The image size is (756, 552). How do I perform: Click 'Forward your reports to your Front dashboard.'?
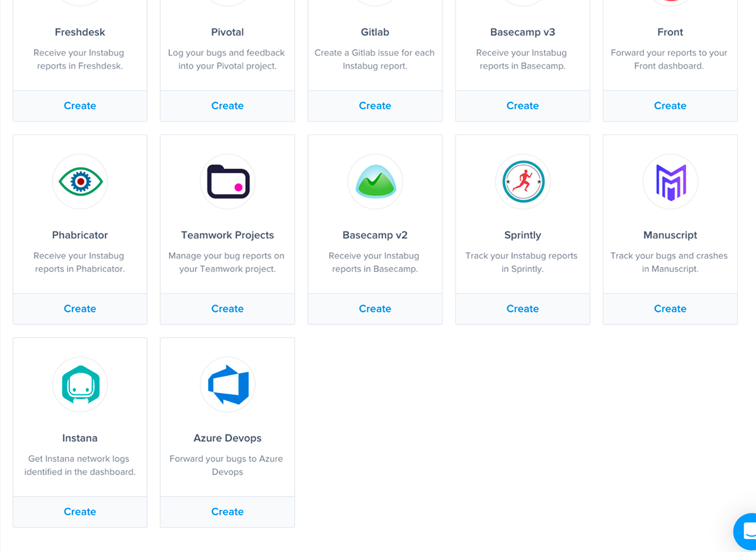tap(669, 59)
